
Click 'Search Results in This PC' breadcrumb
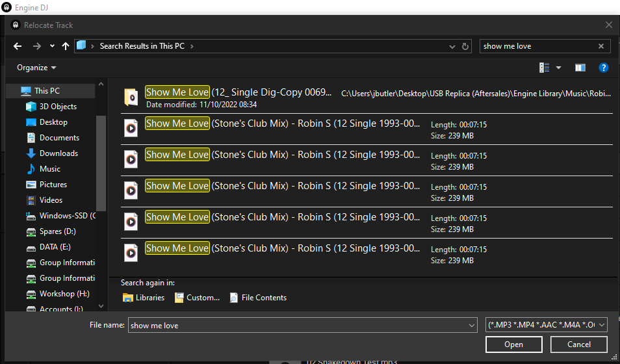click(x=142, y=46)
